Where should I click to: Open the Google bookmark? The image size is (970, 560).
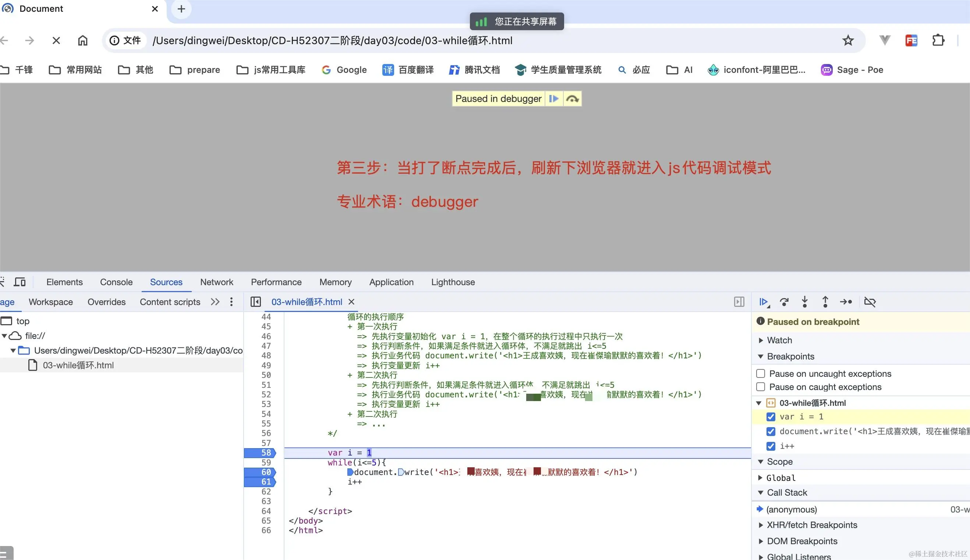coord(344,70)
